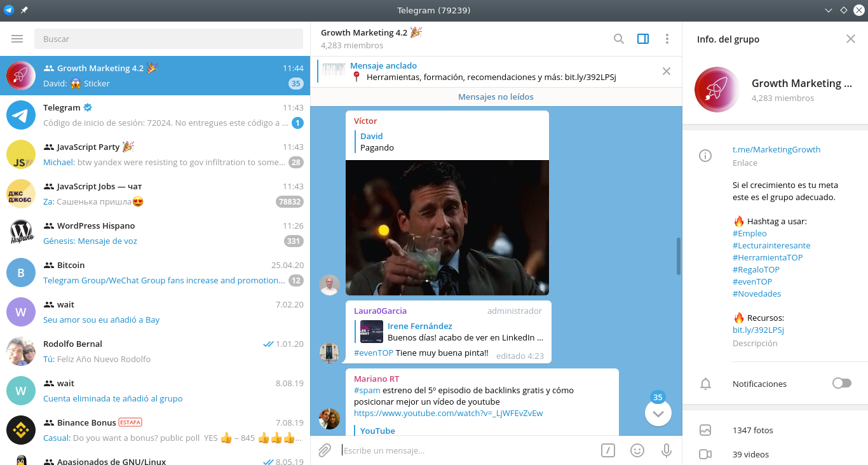This screenshot has width=868, height=465.
Task: Open the Bitcoin group chat
Action: point(155,273)
